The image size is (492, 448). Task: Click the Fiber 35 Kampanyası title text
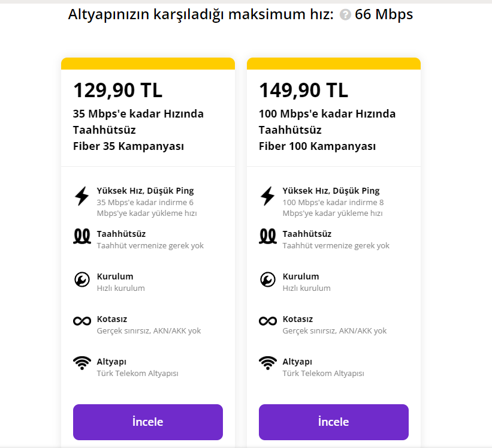click(128, 146)
